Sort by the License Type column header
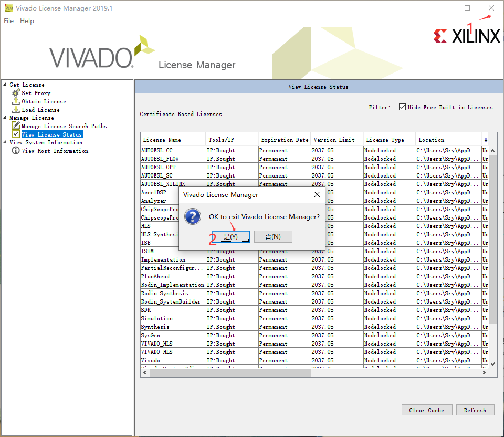Viewport: 504px width, 437px height. point(389,140)
